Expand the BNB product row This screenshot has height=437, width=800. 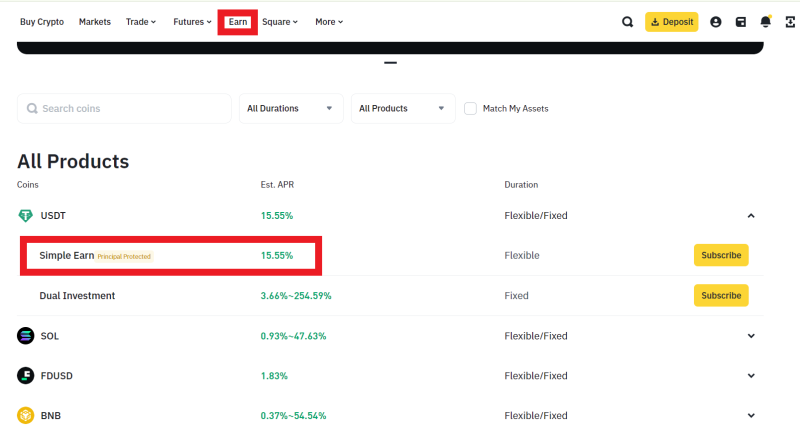pos(751,416)
